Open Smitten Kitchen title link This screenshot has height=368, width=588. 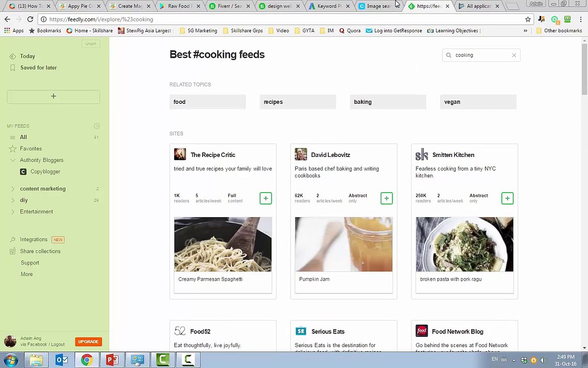tap(453, 155)
